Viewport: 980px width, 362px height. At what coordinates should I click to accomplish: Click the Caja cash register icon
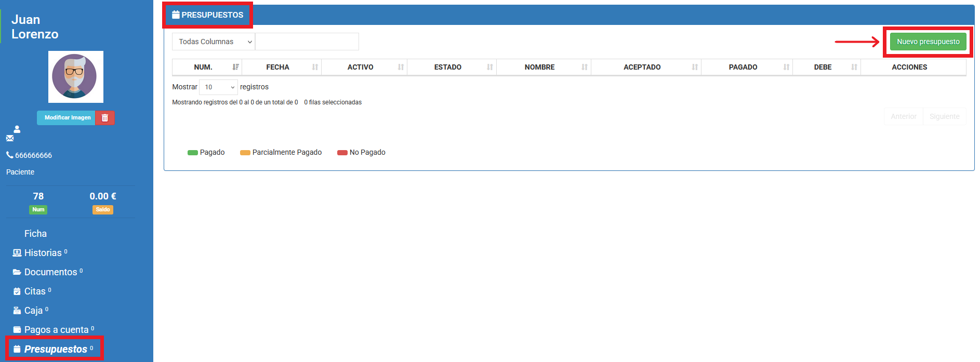[x=17, y=311]
